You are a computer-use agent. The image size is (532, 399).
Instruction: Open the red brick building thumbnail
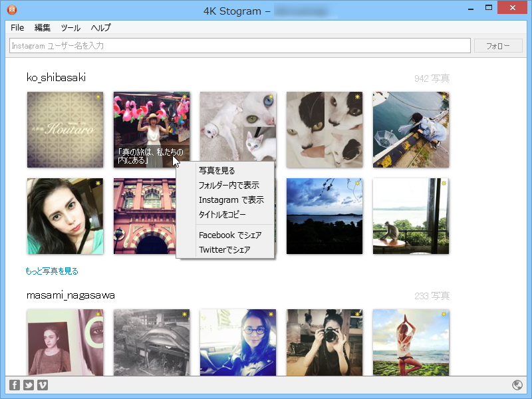144,216
